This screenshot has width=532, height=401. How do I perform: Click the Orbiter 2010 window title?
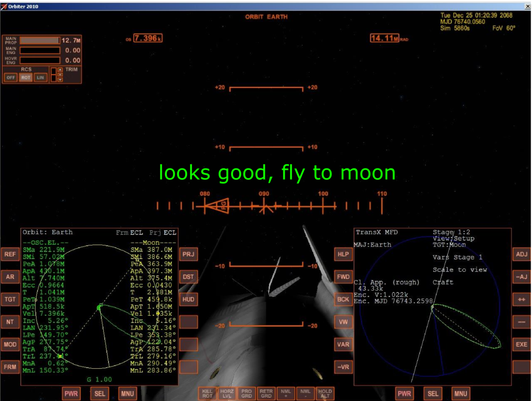click(23, 6)
